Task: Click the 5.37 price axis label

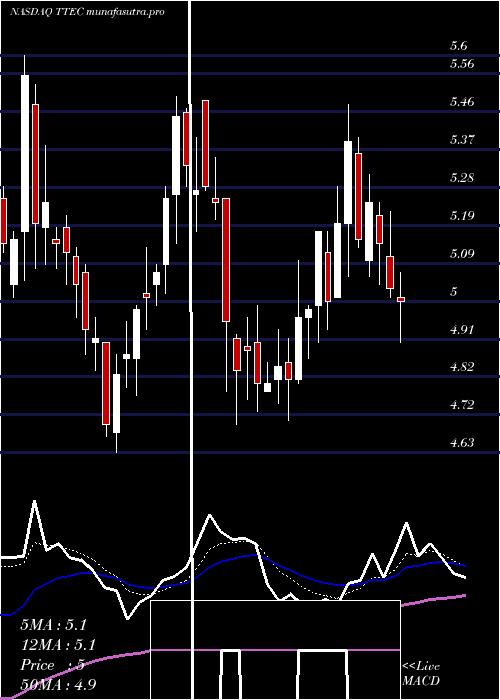Action: pos(462,140)
